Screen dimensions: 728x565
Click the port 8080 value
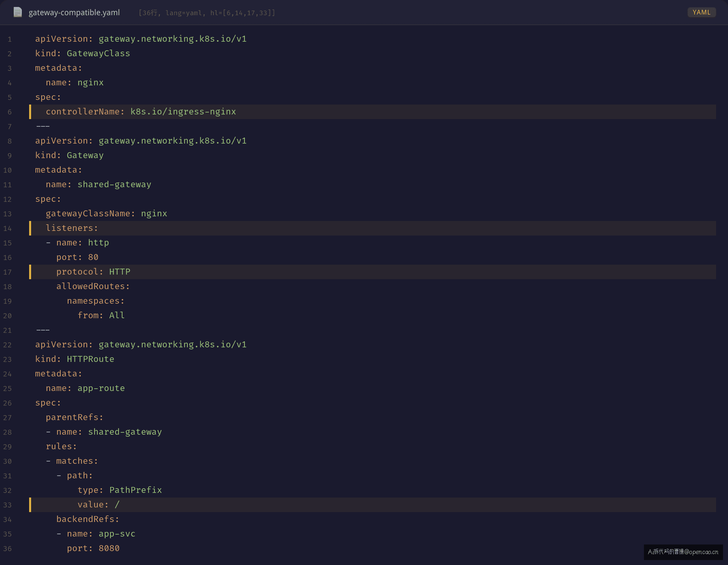(109, 548)
